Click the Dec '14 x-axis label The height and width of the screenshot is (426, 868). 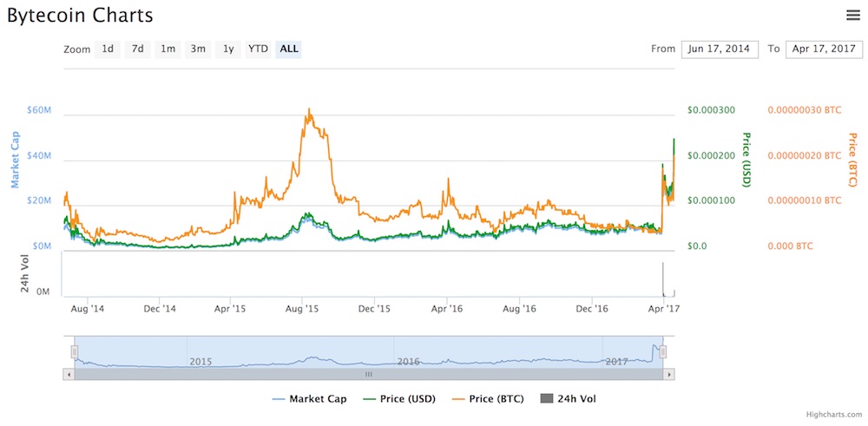click(160, 309)
